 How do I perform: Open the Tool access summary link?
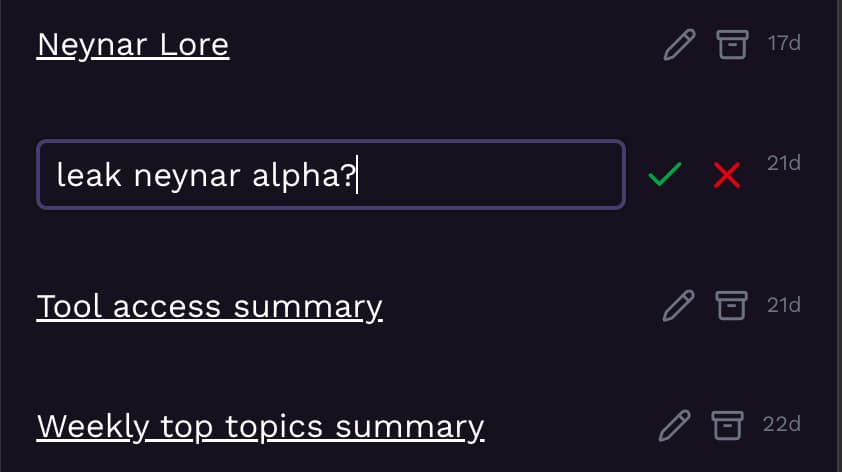(209, 306)
